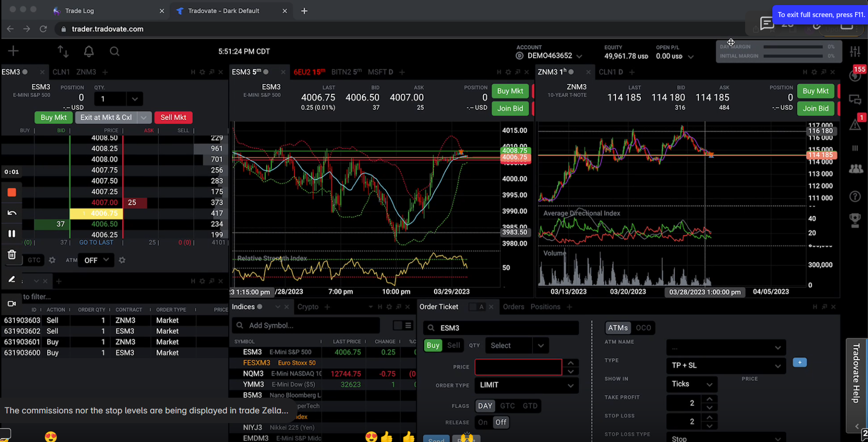Image resolution: width=868 pixels, height=442 pixels.
Task: Expand the ATM OFF dropdown
Action: tap(96, 260)
